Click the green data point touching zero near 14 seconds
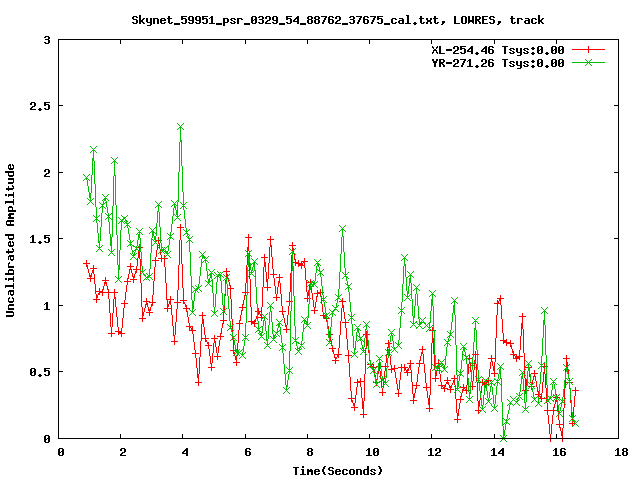 [x=504, y=438]
